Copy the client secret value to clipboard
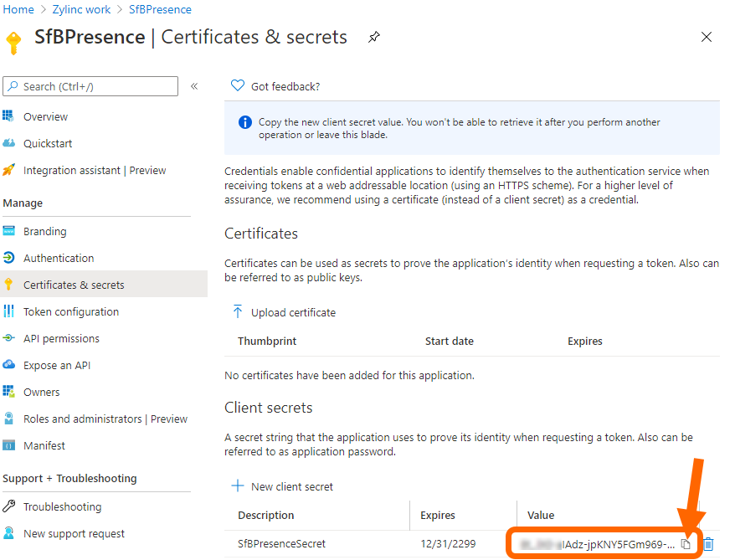The image size is (735, 560). click(x=686, y=543)
